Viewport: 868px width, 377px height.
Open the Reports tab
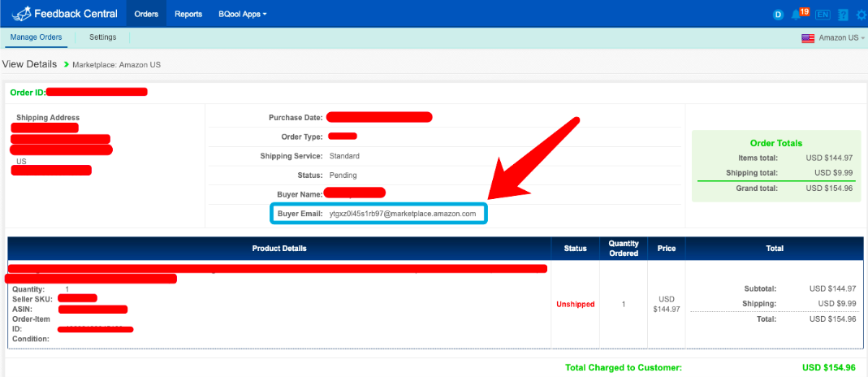click(x=188, y=15)
